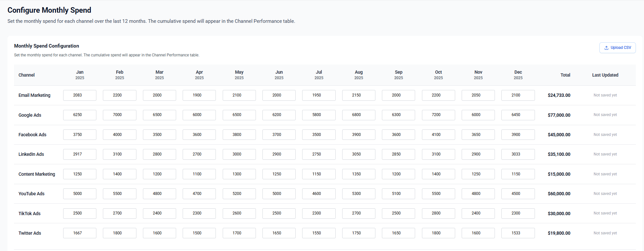Focus Content Marketing Dec 2025 field 1150
This screenshot has width=644, height=251.
(518, 174)
